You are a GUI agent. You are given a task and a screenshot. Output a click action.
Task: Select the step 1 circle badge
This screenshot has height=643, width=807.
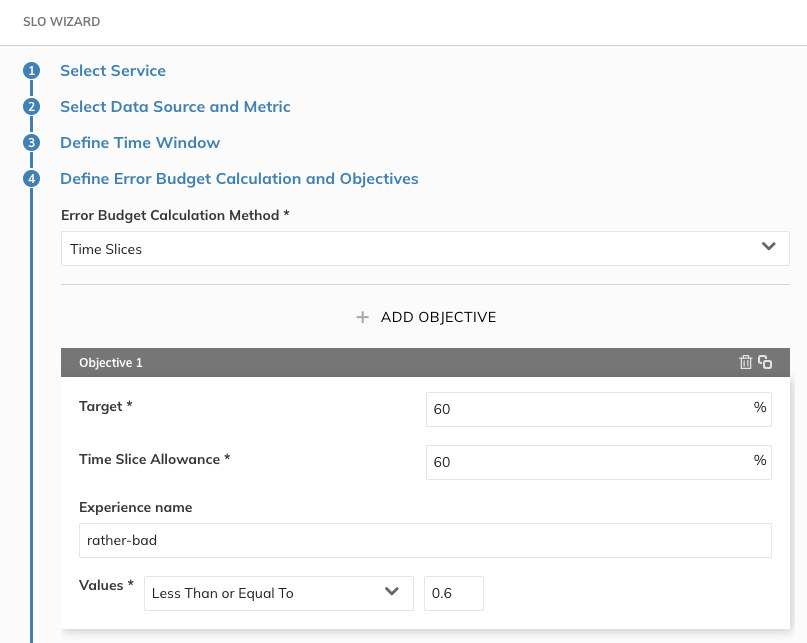coord(31,71)
